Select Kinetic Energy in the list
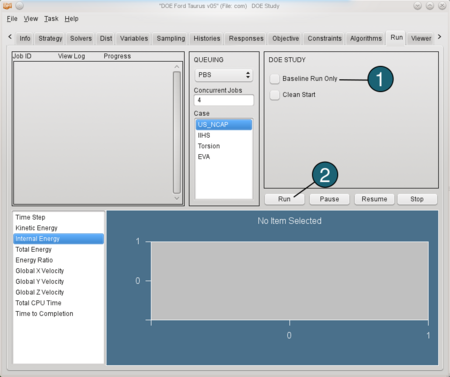Viewport: 450px width, 377px height. 58,228
